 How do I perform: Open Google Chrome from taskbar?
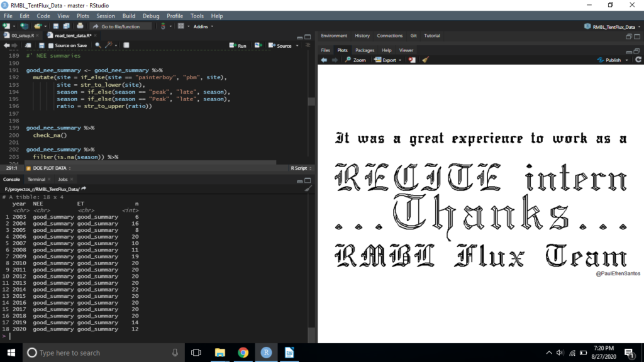[243, 353]
